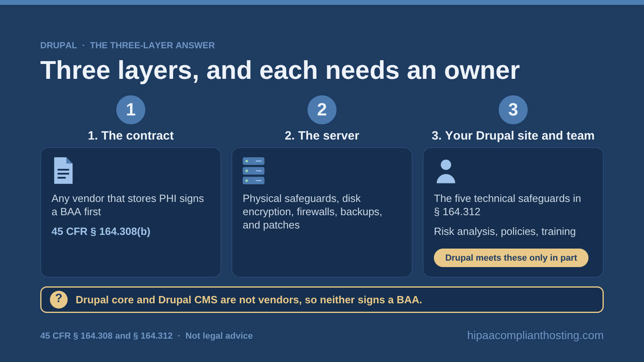
Task: Click 'THE THREE-LAYER ANSWER' subtitle text
Action: [x=152, y=45]
